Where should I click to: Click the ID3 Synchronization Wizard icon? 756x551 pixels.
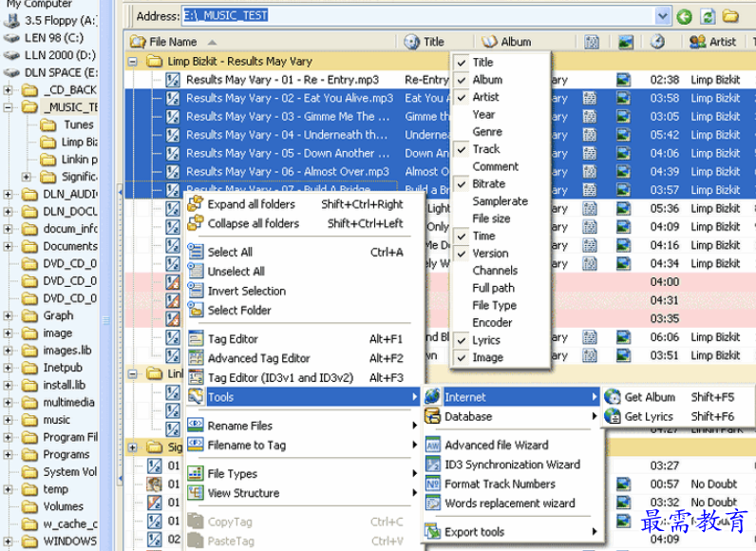coord(433,465)
